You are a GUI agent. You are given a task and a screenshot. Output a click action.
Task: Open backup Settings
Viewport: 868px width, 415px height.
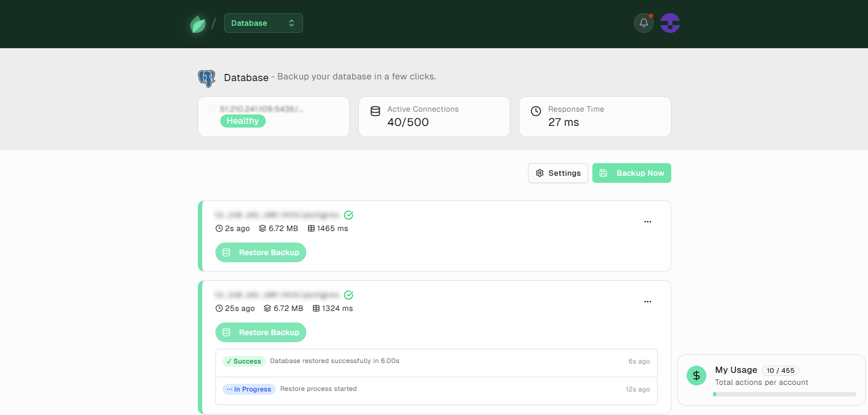tap(558, 173)
